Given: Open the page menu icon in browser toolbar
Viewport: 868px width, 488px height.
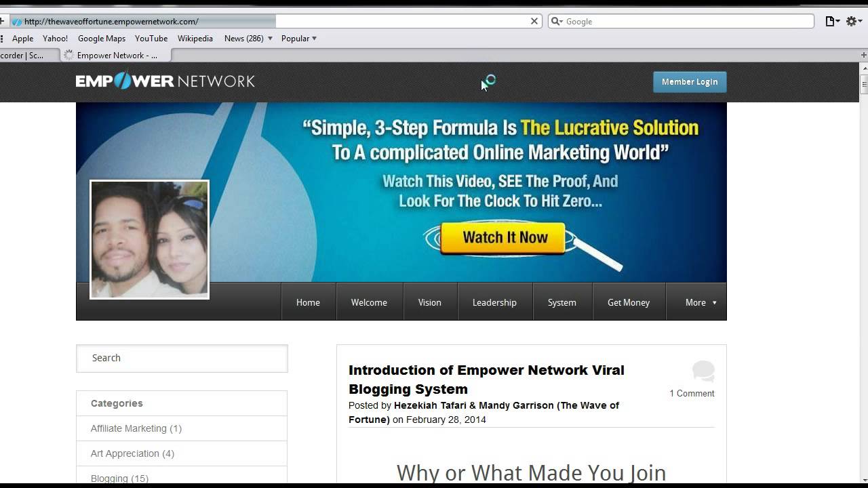Looking at the screenshot, I should click(x=832, y=21).
